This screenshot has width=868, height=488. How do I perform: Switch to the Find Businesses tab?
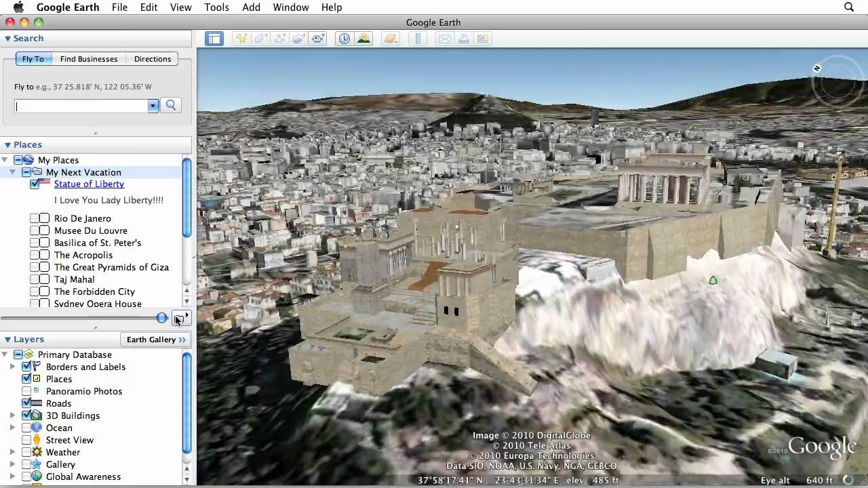(89, 58)
